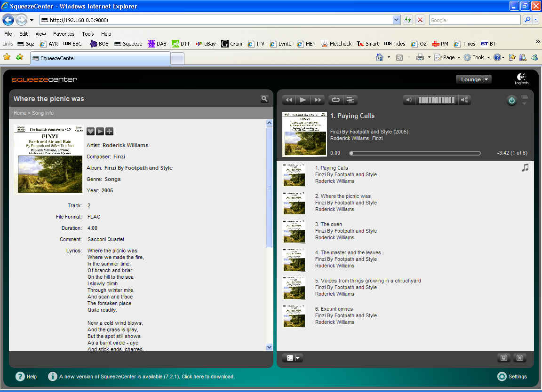The height and width of the screenshot is (392, 542).
Task: Toggle the player power button
Action: click(x=511, y=100)
